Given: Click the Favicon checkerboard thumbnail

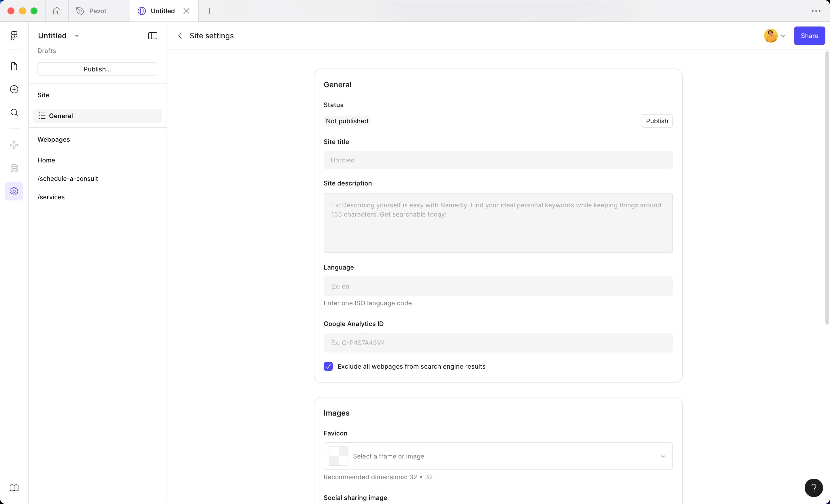Looking at the screenshot, I should point(338,456).
